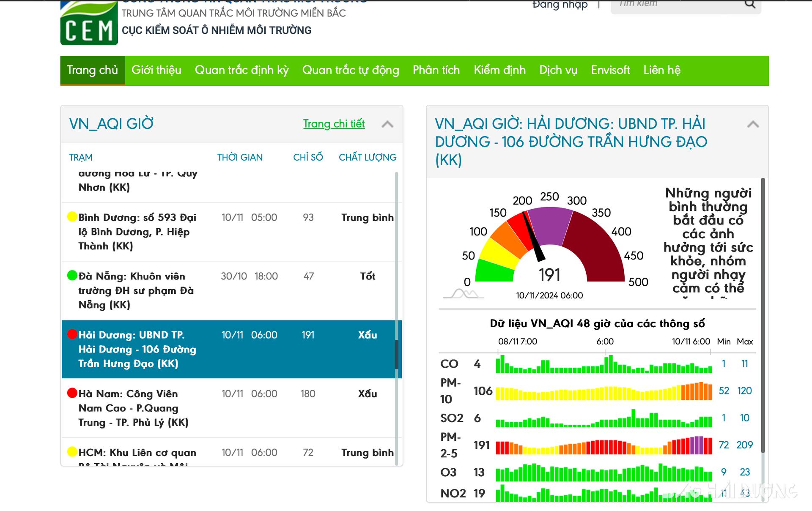Click quality label Tốt for Đà Nẵng
This screenshot has width=812, height=511.
pos(368,276)
